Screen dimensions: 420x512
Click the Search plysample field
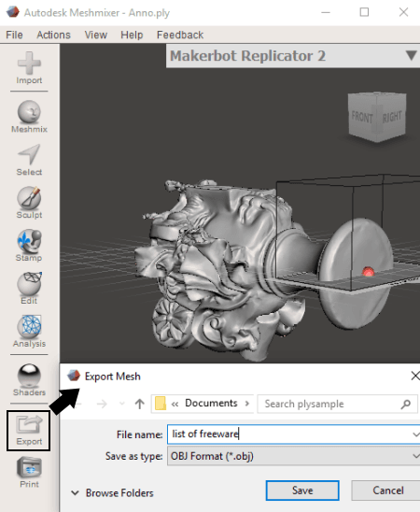click(337, 404)
